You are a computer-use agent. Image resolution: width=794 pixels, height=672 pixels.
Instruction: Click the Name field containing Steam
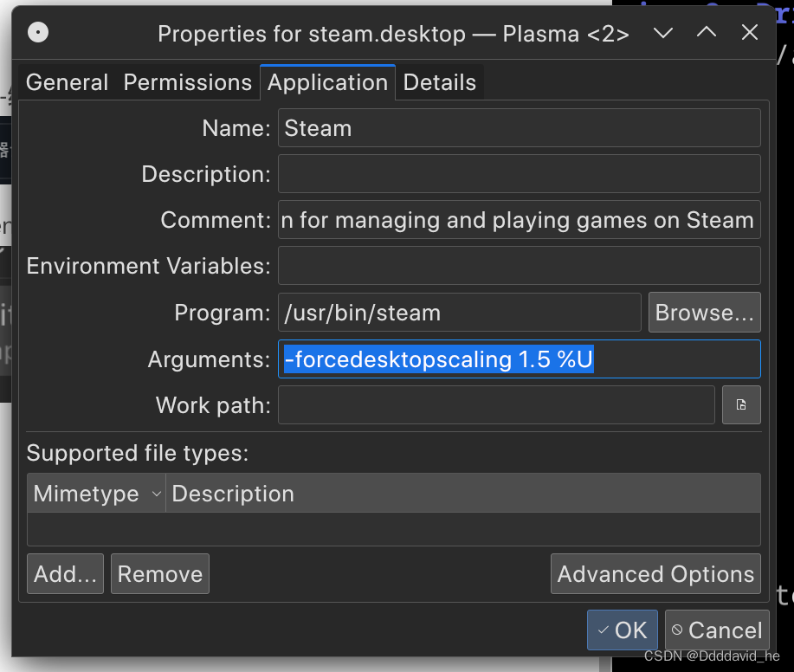tap(519, 128)
